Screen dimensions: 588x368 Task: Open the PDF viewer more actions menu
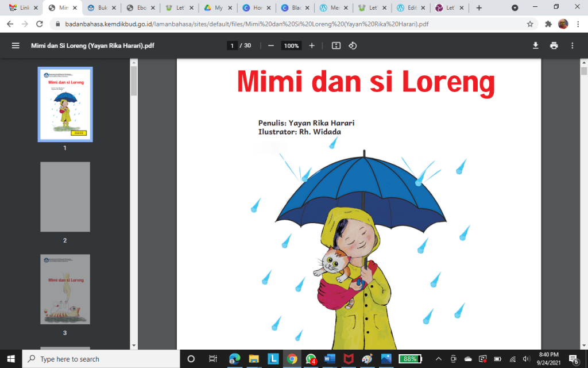(x=572, y=45)
